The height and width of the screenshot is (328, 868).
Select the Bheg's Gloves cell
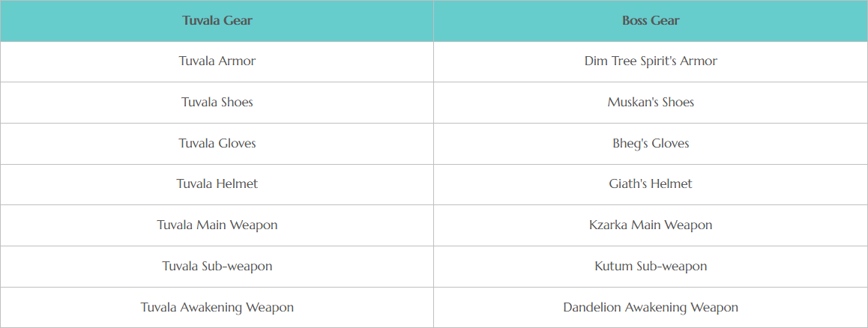651,143
